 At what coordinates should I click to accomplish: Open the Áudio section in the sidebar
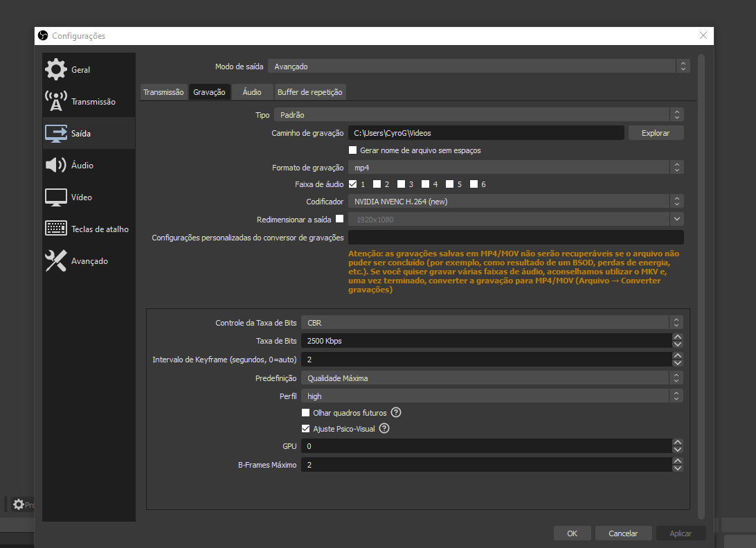coord(89,165)
